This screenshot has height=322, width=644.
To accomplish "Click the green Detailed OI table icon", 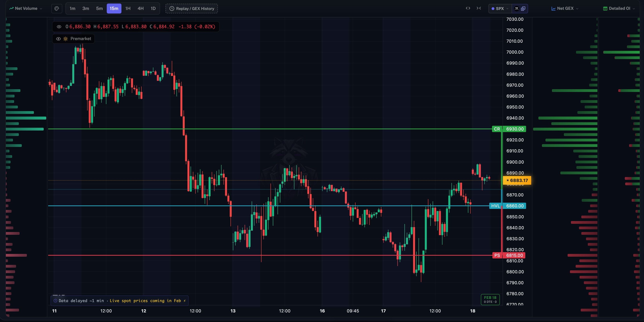I will click(x=605, y=8).
